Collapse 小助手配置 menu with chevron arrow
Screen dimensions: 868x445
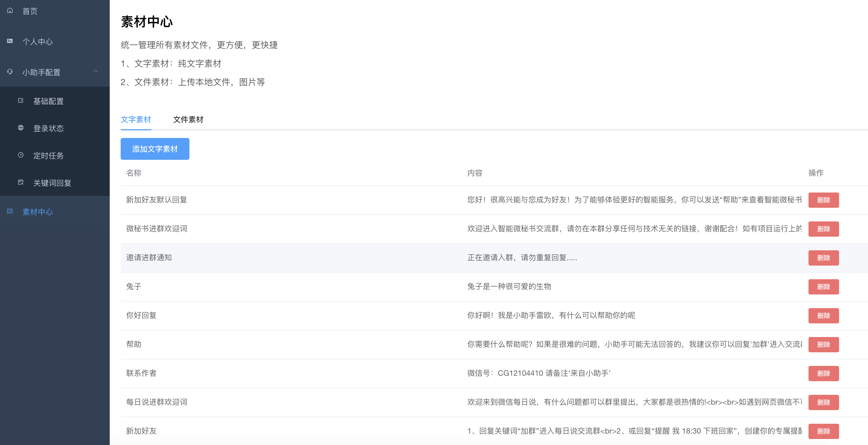(x=96, y=71)
